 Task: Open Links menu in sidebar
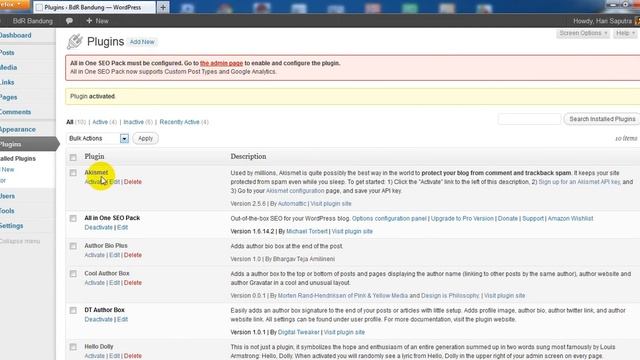(7, 82)
